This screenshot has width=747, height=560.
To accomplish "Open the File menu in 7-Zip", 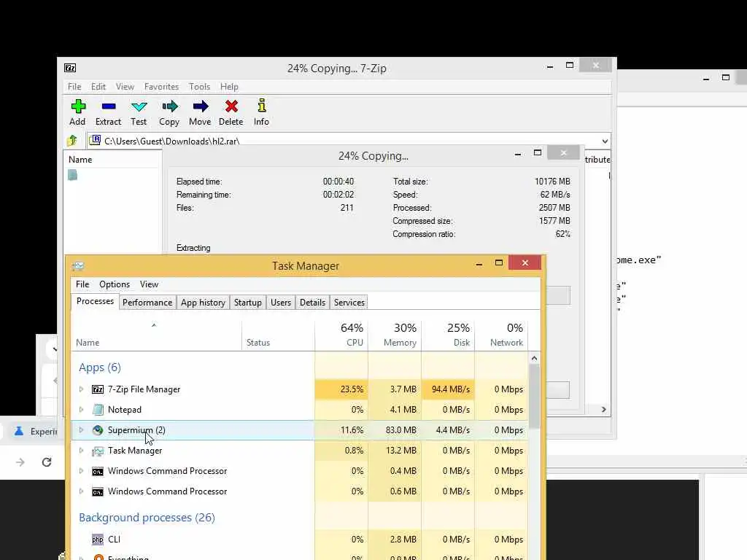I will point(74,87).
